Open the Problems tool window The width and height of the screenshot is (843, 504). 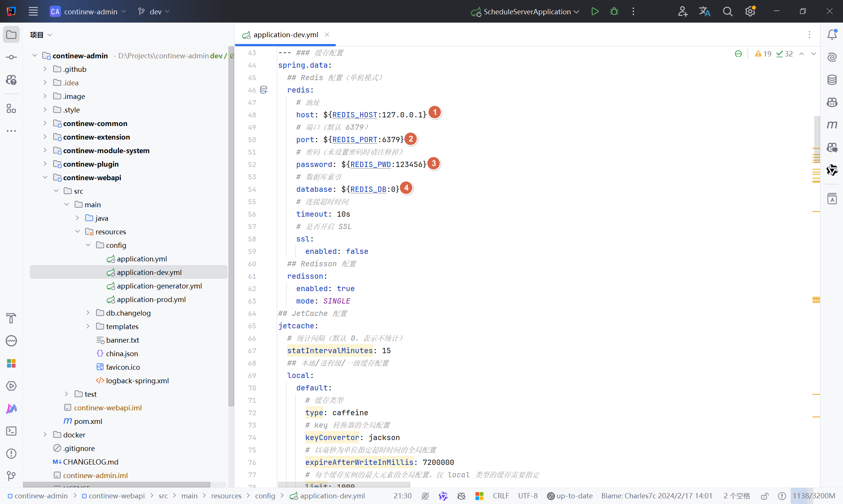[x=11, y=454]
